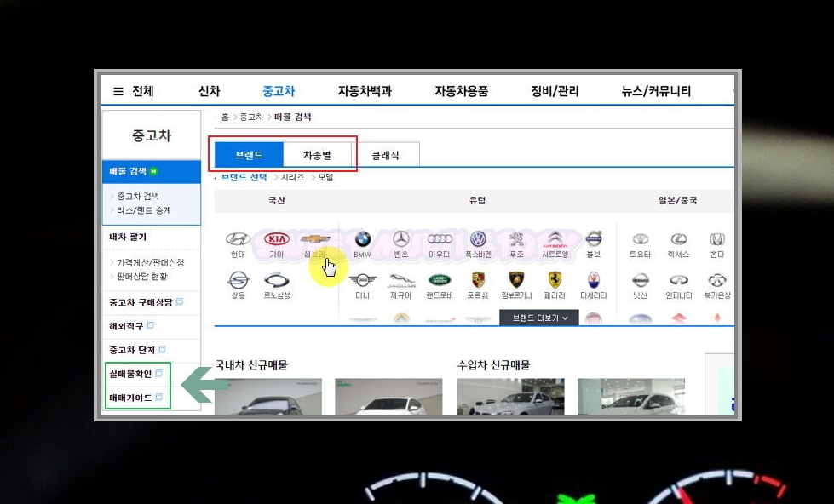Pick the Nissan brand logo
The height and width of the screenshot is (504, 834).
tap(641, 280)
